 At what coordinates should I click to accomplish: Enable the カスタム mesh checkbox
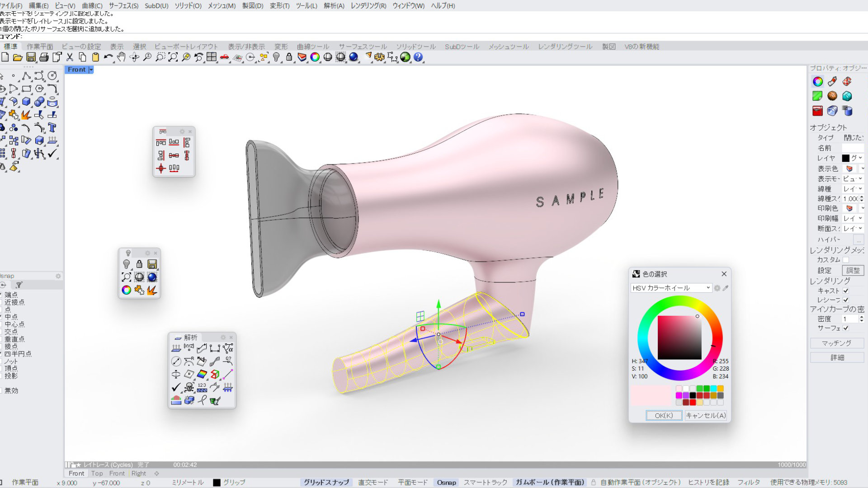846,260
